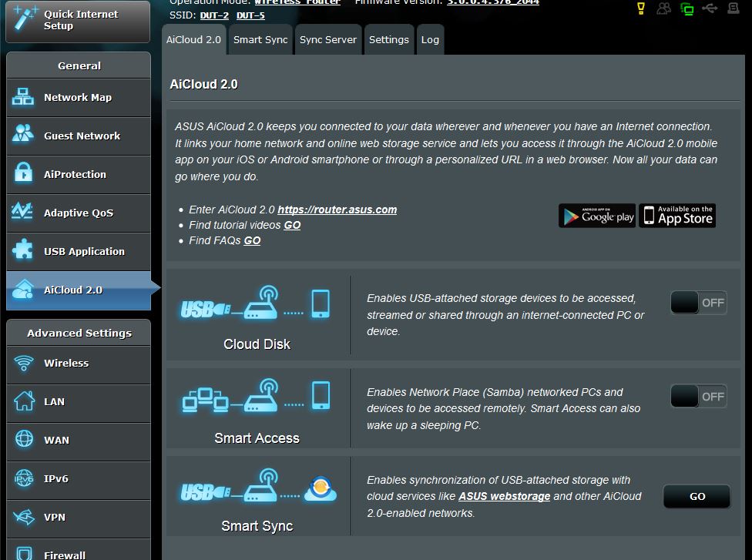
Task: Open Firewall advanced settings
Action: coord(79,550)
